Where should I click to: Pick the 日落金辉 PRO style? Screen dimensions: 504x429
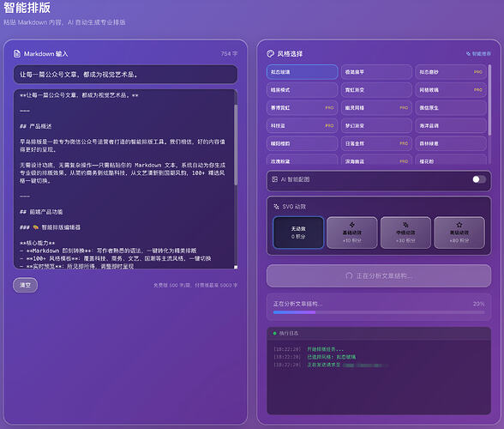[x=376, y=143]
